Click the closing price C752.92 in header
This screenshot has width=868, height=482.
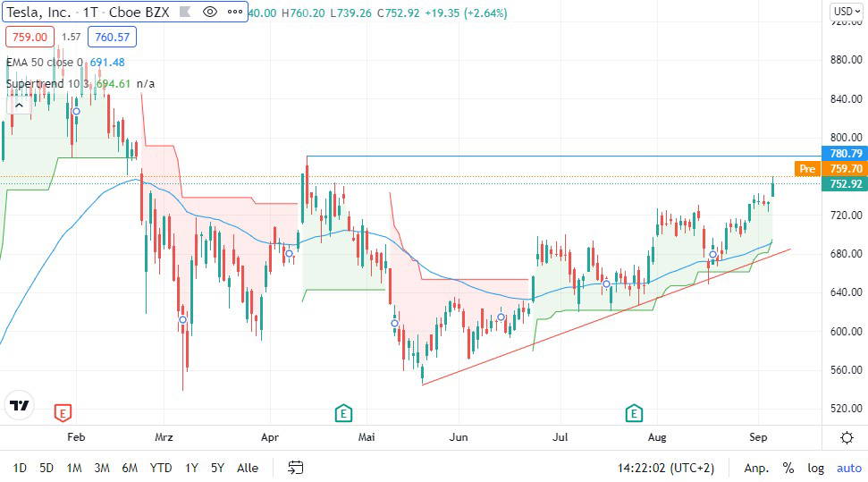[x=399, y=13]
